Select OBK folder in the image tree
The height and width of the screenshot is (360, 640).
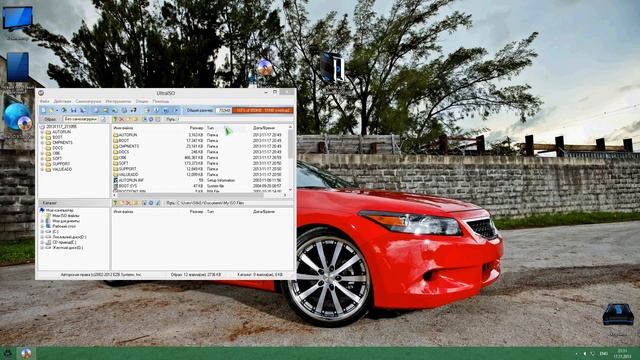(x=56, y=153)
